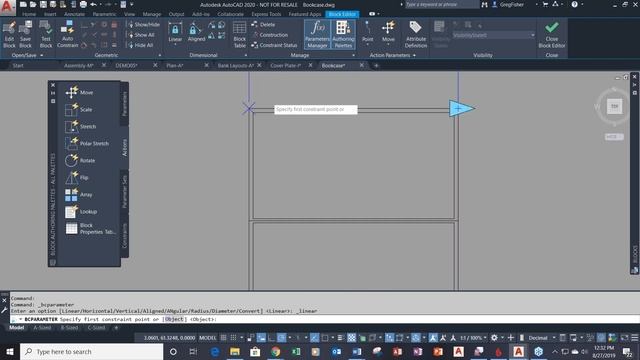Viewport: 640px width, 360px height.
Task: Select the Flip action in palette
Action: 77,178
